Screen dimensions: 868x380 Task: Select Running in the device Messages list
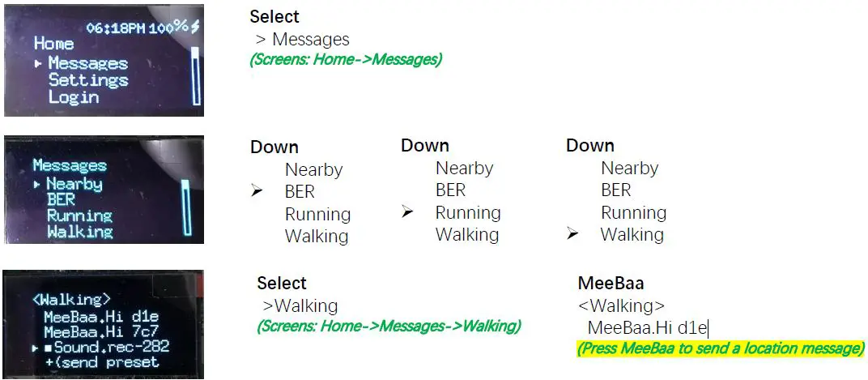79,216
